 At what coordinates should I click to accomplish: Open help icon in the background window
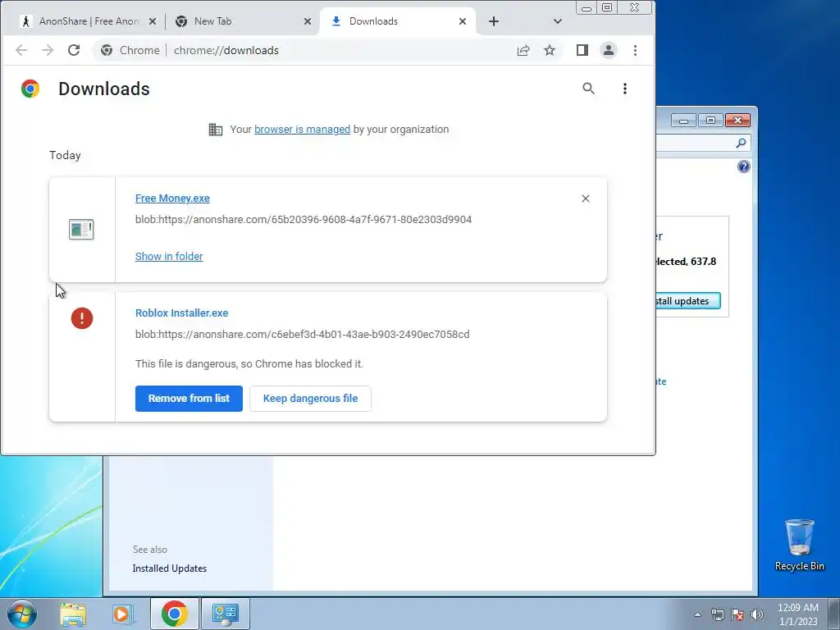pyautogui.click(x=744, y=167)
